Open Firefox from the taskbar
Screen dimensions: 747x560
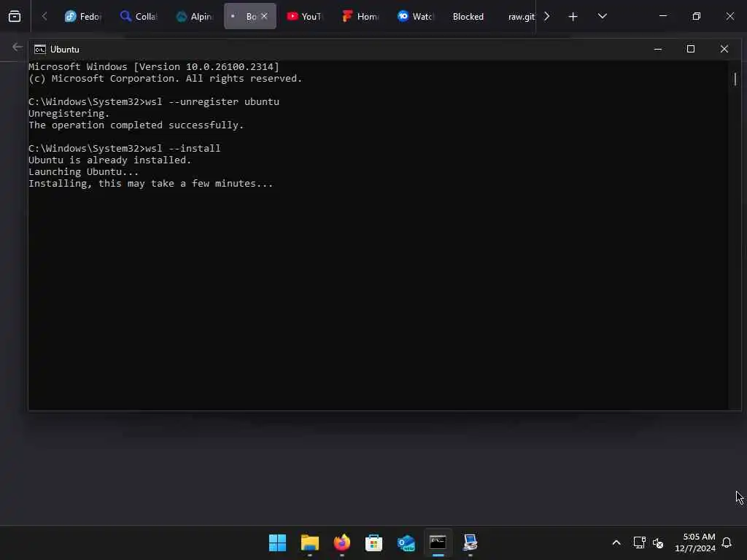[x=341, y=542]
